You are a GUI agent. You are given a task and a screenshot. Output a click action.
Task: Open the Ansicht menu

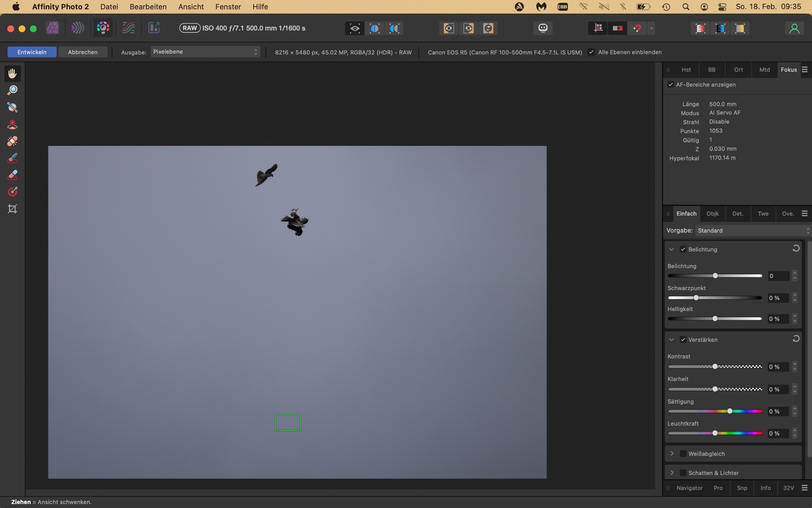click(191, 7)
